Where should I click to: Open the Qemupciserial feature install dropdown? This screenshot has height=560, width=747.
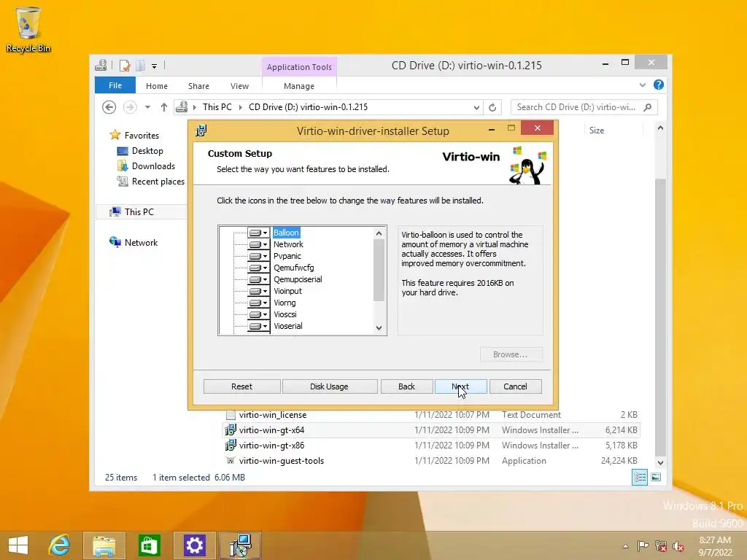pyautogui.click(x=258, y=279)
